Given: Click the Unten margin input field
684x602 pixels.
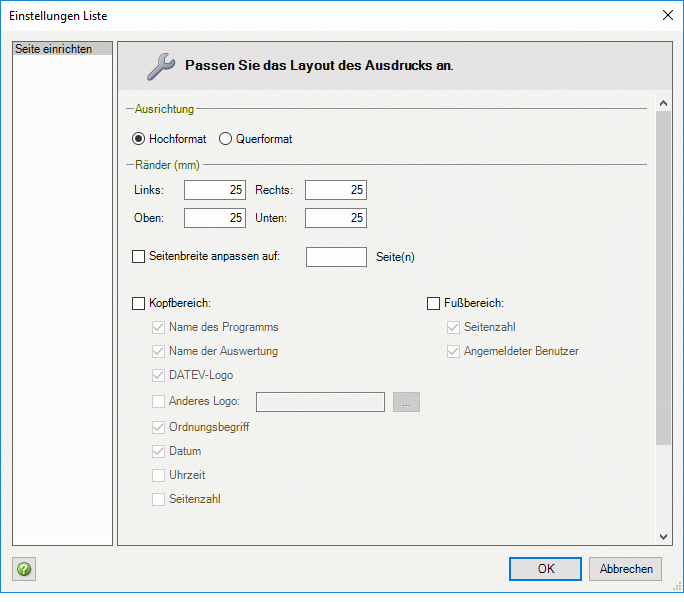Looking at the screenshot, I should pyautogui.click(x=335, y=218).
